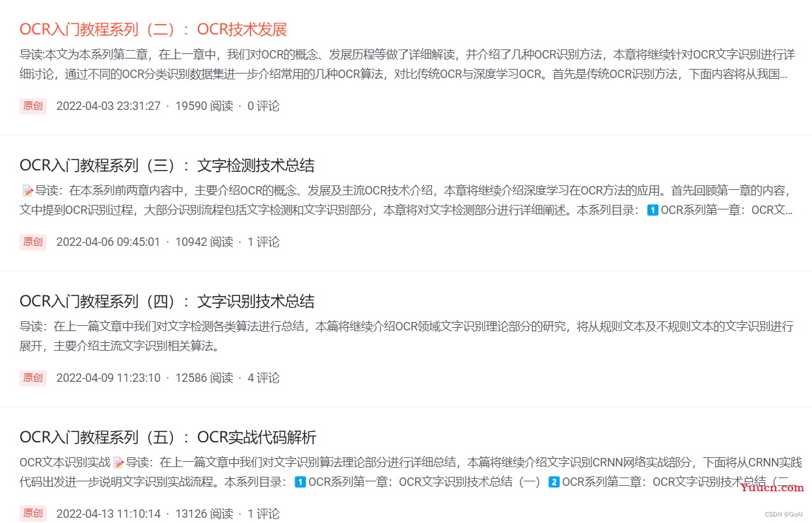Click the 0 评论 comment count

(264, 106)
